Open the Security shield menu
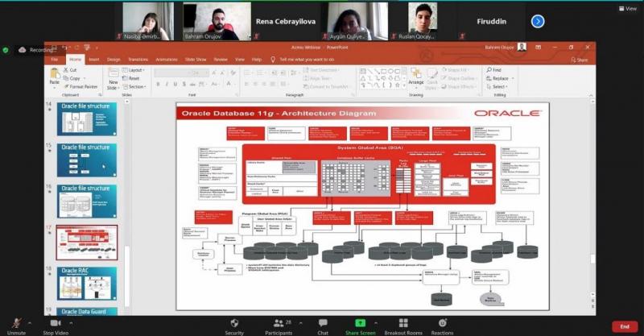 (x=234, y=326)
